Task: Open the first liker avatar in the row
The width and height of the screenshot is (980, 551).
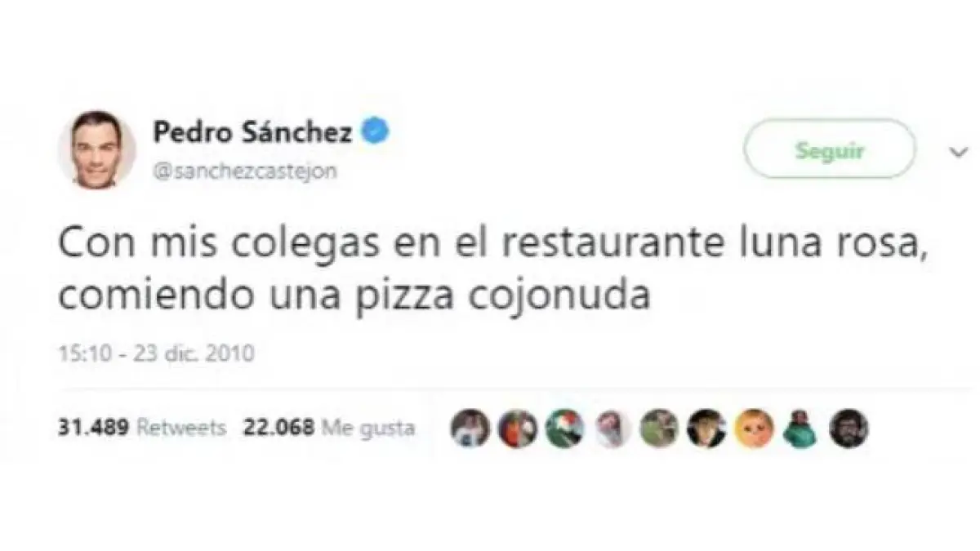Action: click(x=470, y=427)
